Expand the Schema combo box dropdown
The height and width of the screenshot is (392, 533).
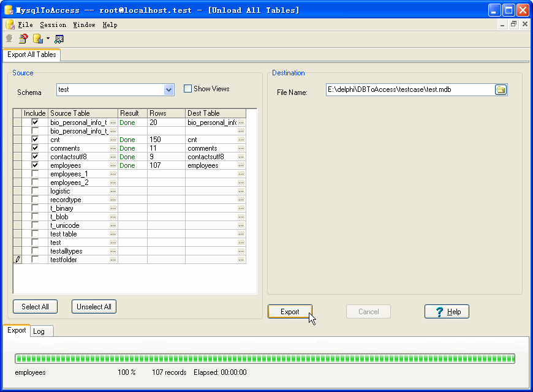(x=168, y=90)
